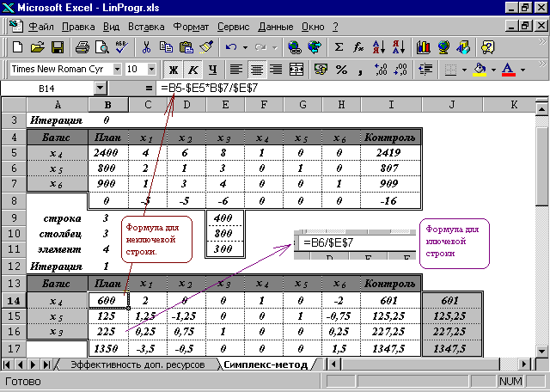Open Print Preview icon
The height and width of the screenshot is (392, 550).
point(102,47)
